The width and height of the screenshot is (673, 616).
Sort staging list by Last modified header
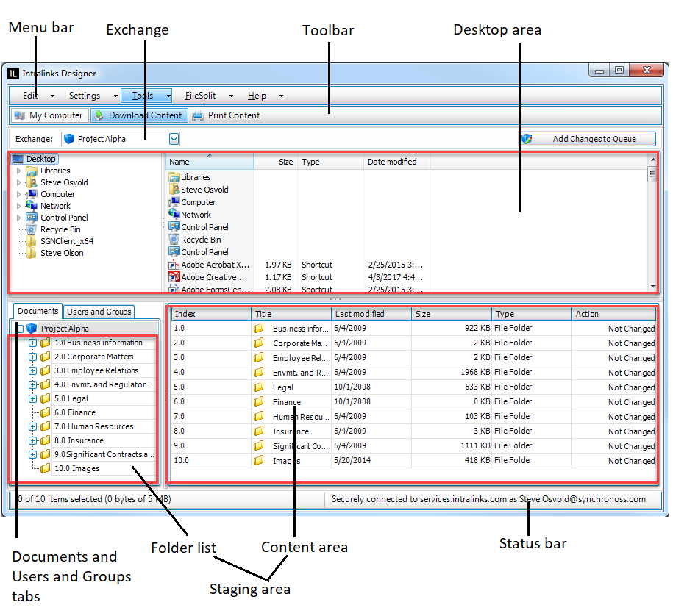coord(371,314)
